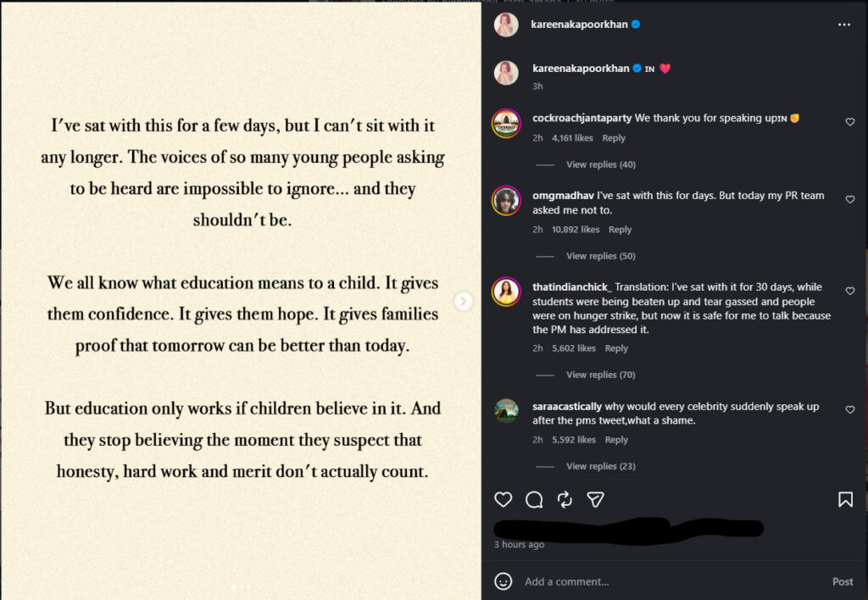Expand View replies (40)
Screen dimensions: 868x600
click(601, 164)
